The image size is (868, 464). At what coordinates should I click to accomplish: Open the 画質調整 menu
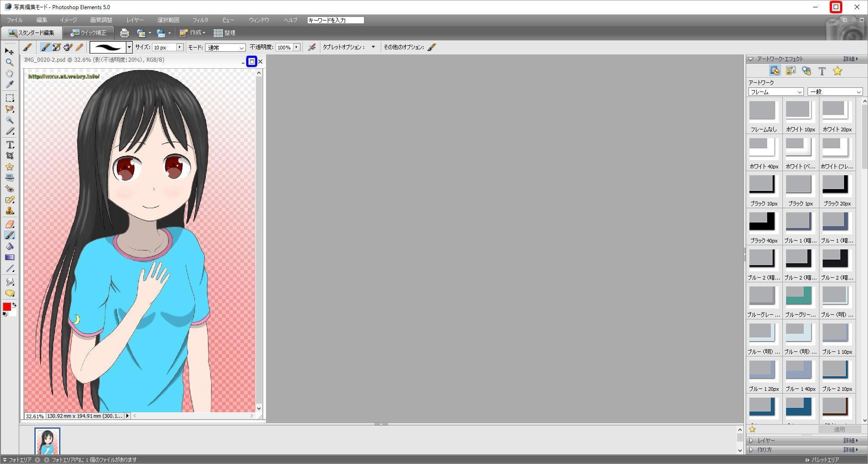[x=101, y=20]
